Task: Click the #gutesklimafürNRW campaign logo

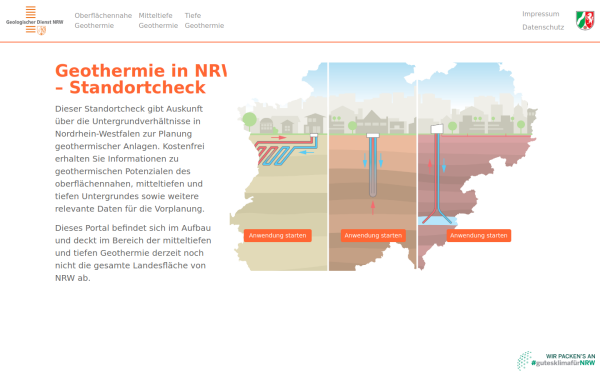Action: point(556,360)
